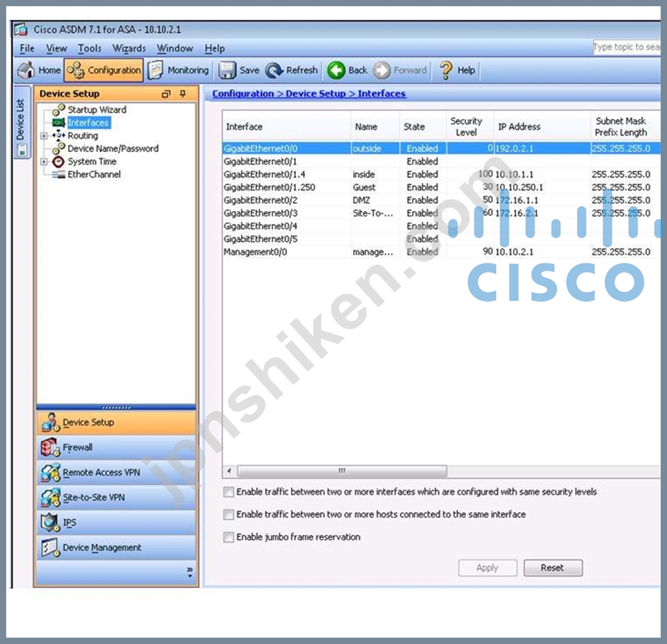
Task: Open Monitoring from the toolbar icon
Action: click(x=155, y=70)
